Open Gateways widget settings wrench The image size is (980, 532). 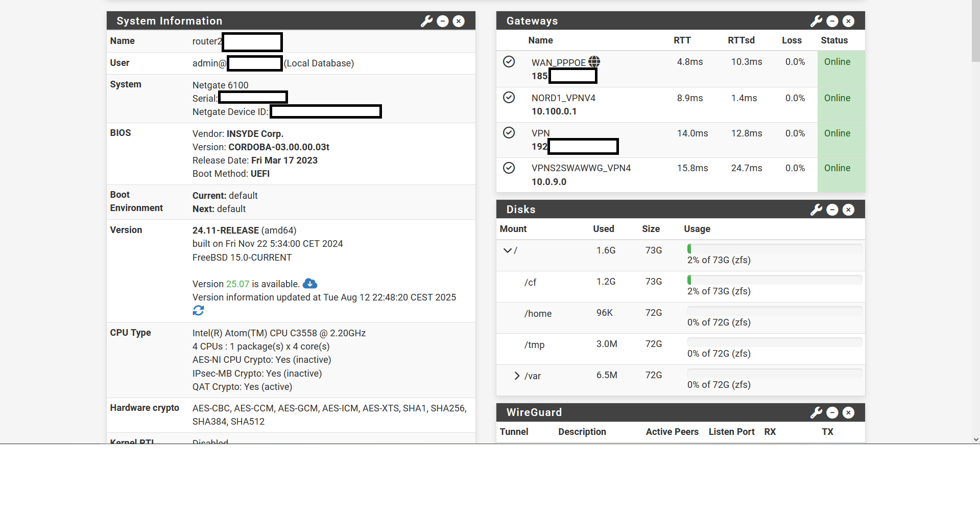[x=816, y=21]
